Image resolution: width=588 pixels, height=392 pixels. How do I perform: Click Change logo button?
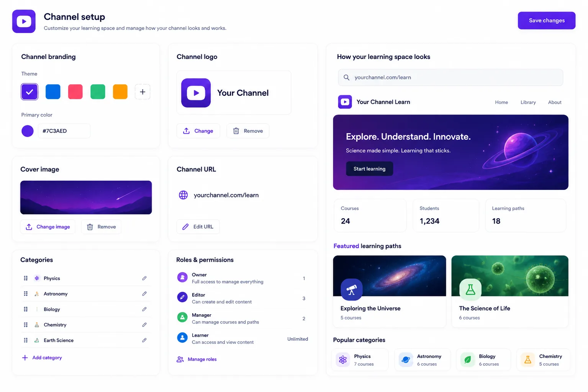(198, 131)
